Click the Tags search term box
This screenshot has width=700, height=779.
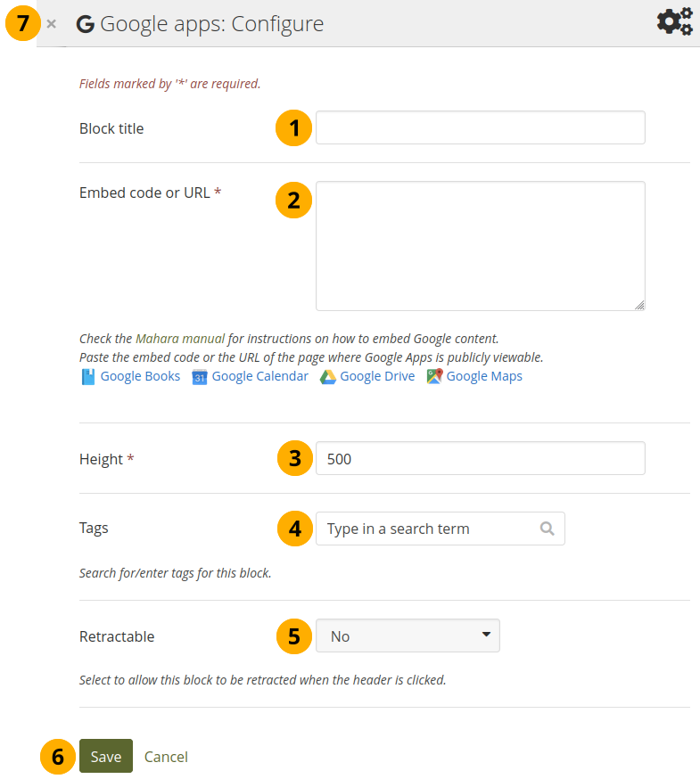428,529
